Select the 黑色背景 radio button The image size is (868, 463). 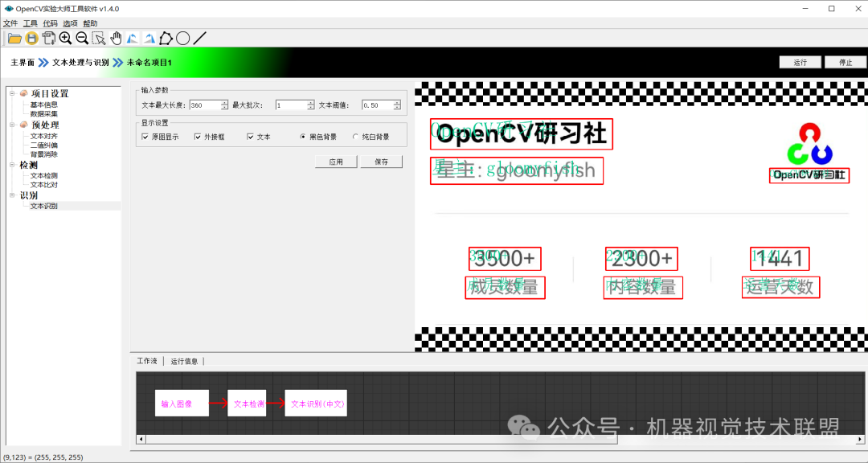[303, 137]
